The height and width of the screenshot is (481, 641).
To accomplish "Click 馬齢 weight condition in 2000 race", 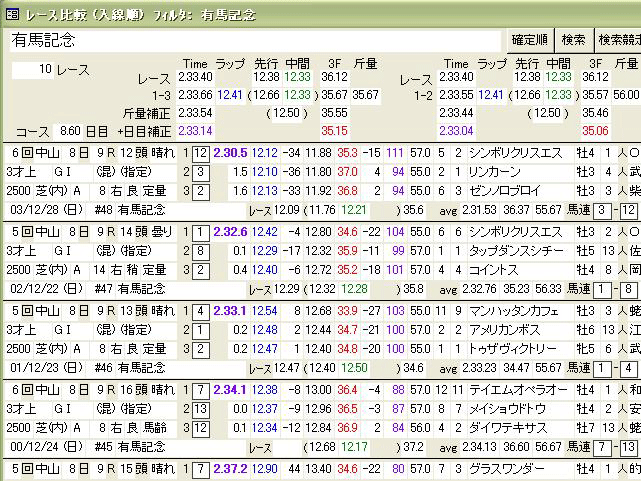I will [155, 427].
